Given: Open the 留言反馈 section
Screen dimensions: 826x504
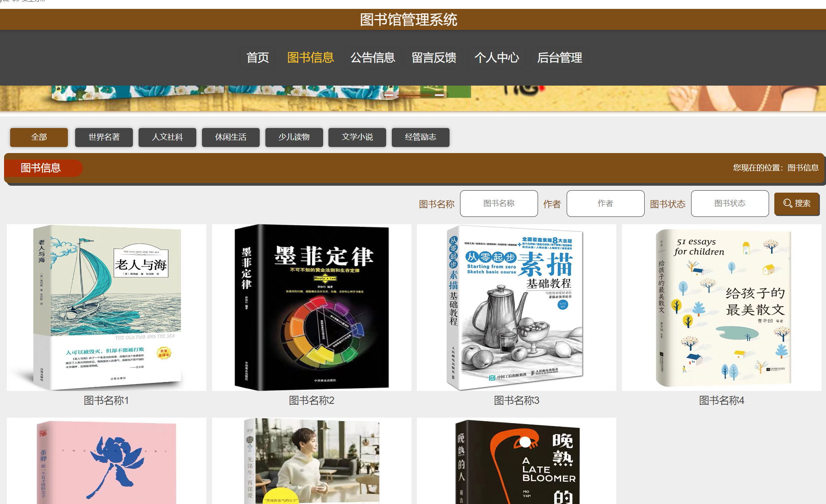Looking at the screenshot, I should pyautogui.click(x=434, y=58).
